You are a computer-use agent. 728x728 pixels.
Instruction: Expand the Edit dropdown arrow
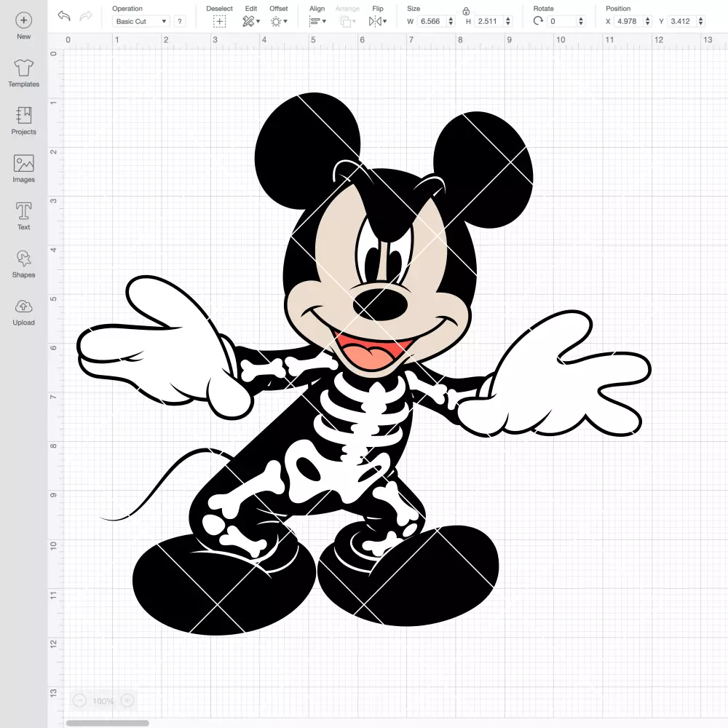pos(258,21)
